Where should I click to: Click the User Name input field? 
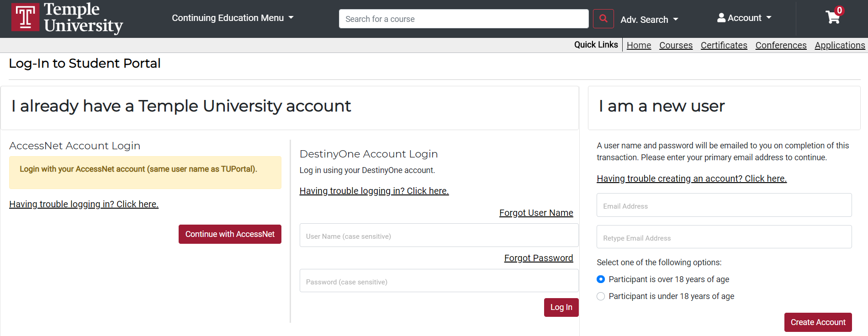(439, 235)
